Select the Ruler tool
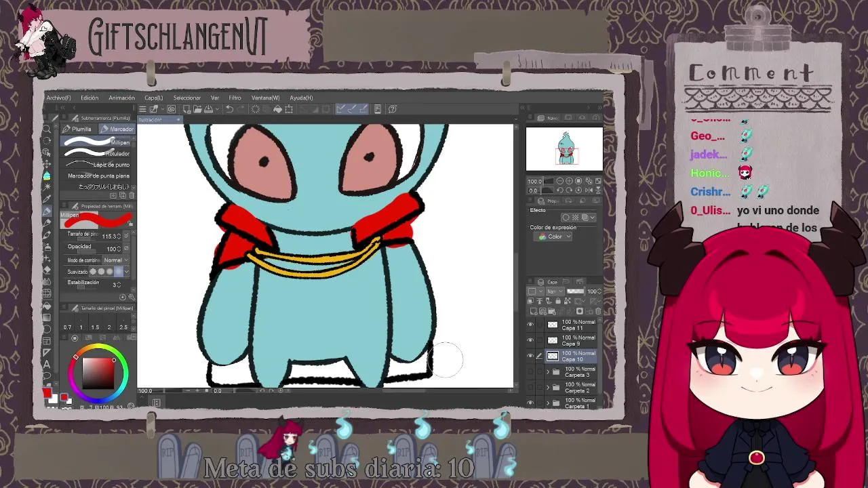Viewport: 868px width, 488px height. click(x=47, y=352)
